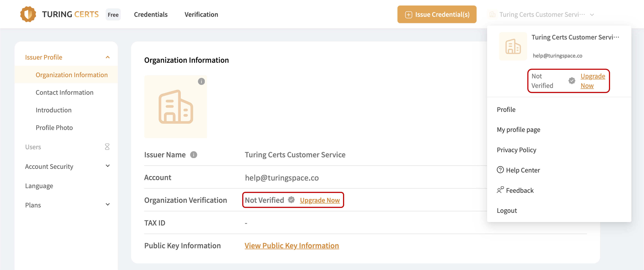Click the Turing Certs shield logo
644x270 pixels.
coord(28,14)
